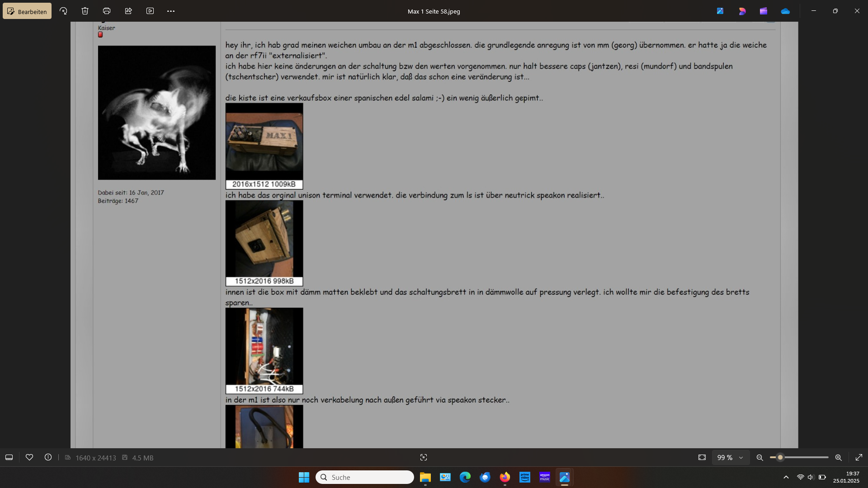
Task: Click the file title Max 1 Seite 58.jpeg
Action: point(434,11)
